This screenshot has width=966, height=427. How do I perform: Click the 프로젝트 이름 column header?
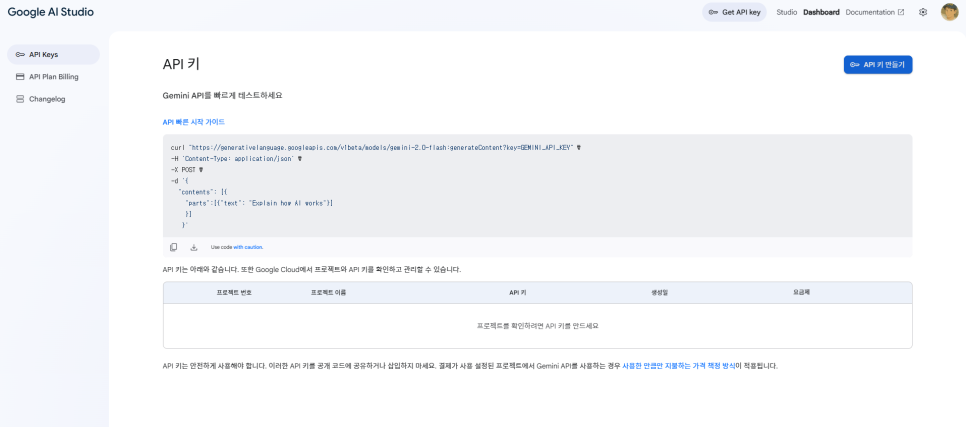point(328,293)
